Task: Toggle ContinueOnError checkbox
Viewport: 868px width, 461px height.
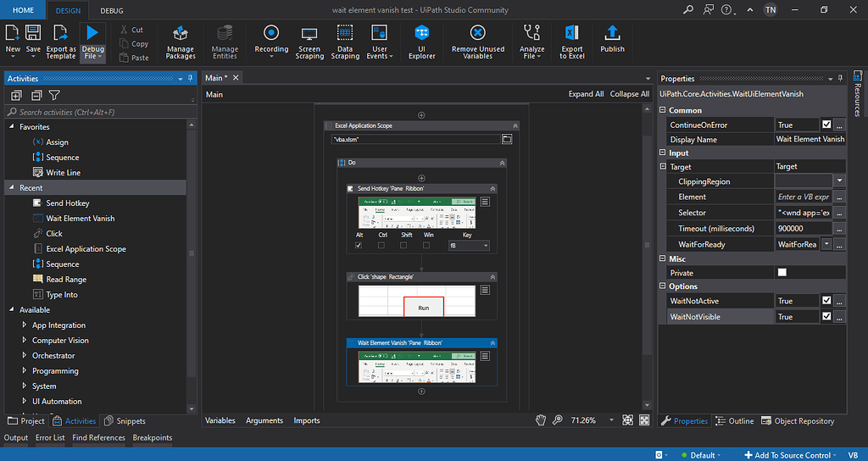Action: [x=826, y=125]
